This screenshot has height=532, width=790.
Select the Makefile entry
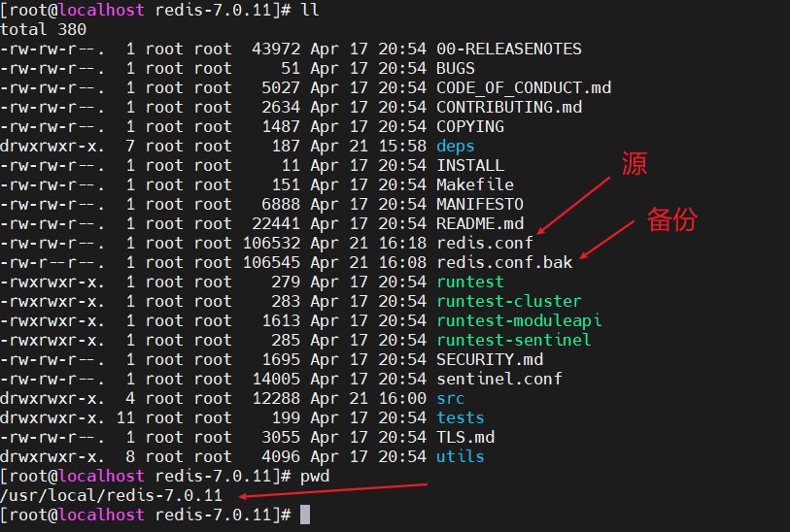tap(474, 184)
